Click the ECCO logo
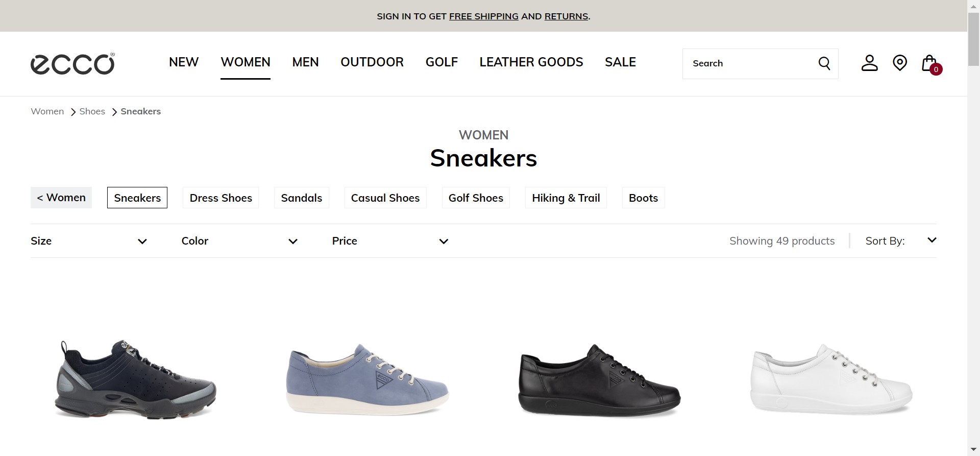Image resolution: width=980 pixels, height=456 pixels. click(72, 64)
